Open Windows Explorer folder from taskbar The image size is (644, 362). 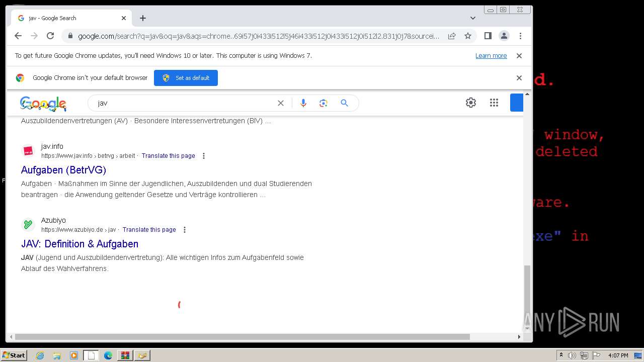(x=57, y=355)
